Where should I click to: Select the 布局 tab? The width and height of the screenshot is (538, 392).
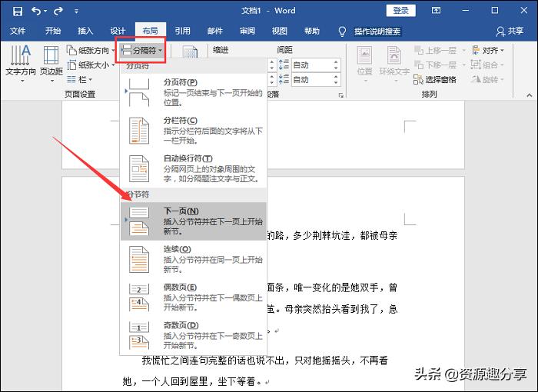click(x=151, y=31)
